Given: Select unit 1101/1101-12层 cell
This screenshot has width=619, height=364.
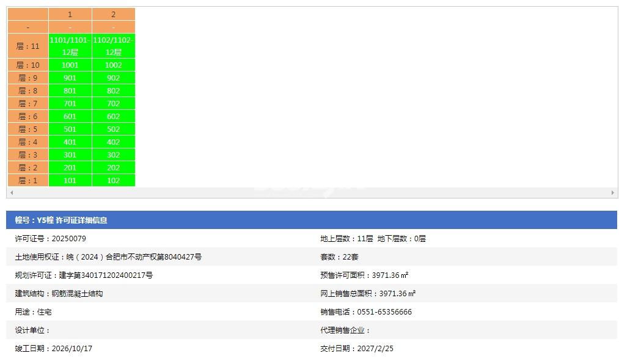Looking at the screenshot, I should coord(70,46).
